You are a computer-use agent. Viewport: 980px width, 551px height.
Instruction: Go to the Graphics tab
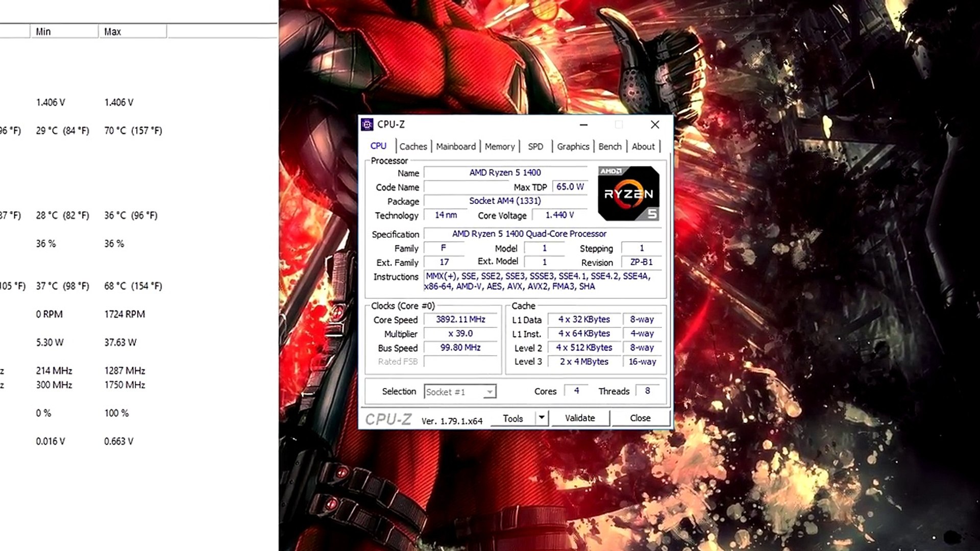(x=573, y=146)
